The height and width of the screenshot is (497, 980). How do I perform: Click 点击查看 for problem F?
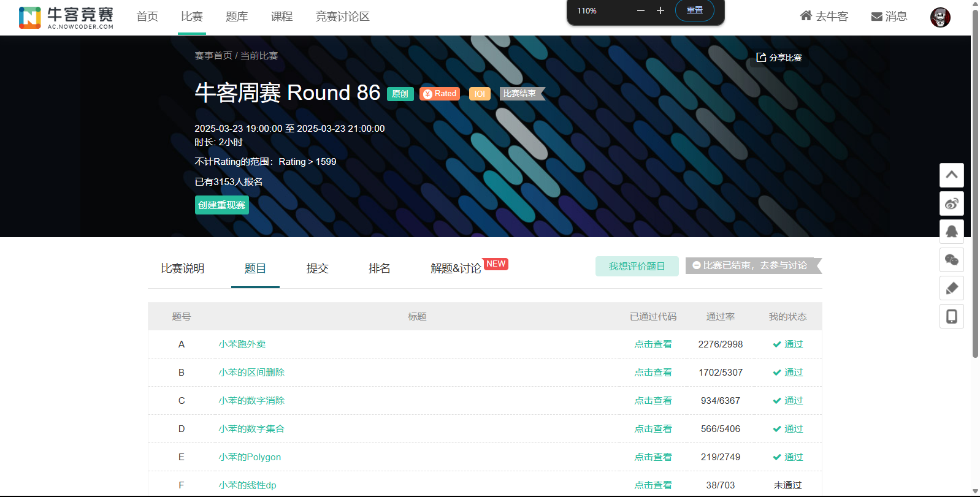coord(653,485)
